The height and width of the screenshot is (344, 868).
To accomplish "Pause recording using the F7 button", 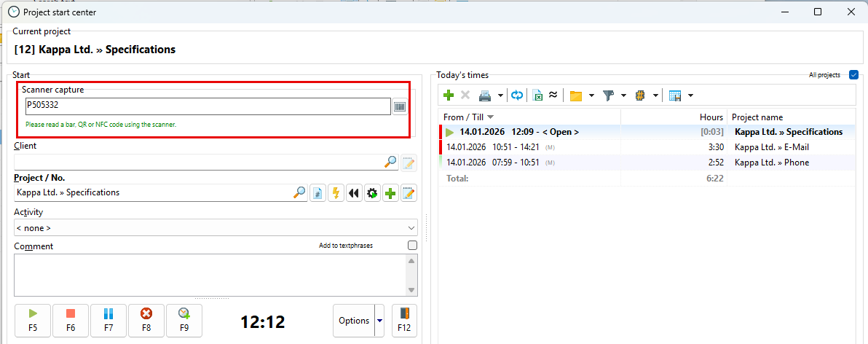I will click(108, 320).
